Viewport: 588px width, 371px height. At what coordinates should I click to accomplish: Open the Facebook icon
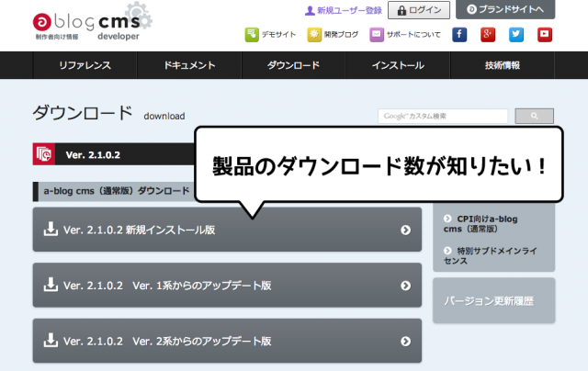click(x=459, y=35)
